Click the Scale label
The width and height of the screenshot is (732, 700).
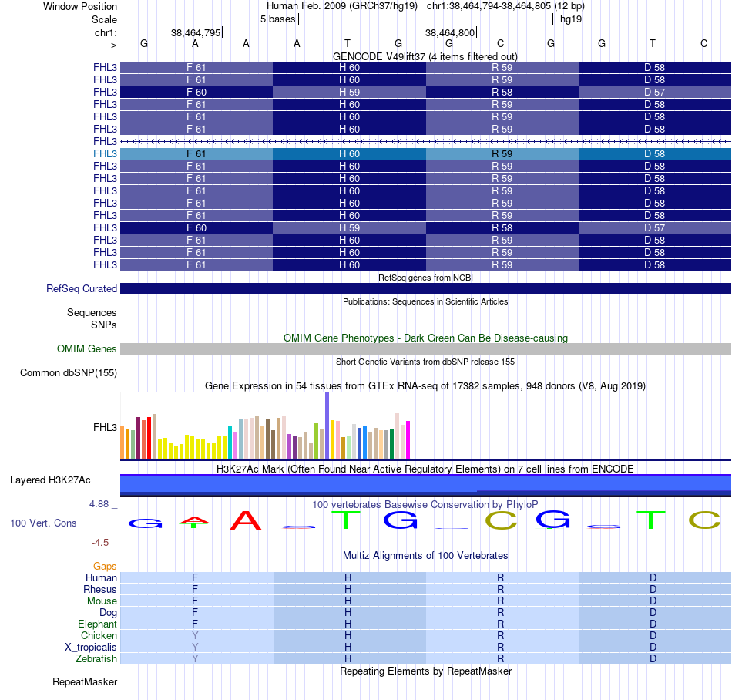coord(105,19)
